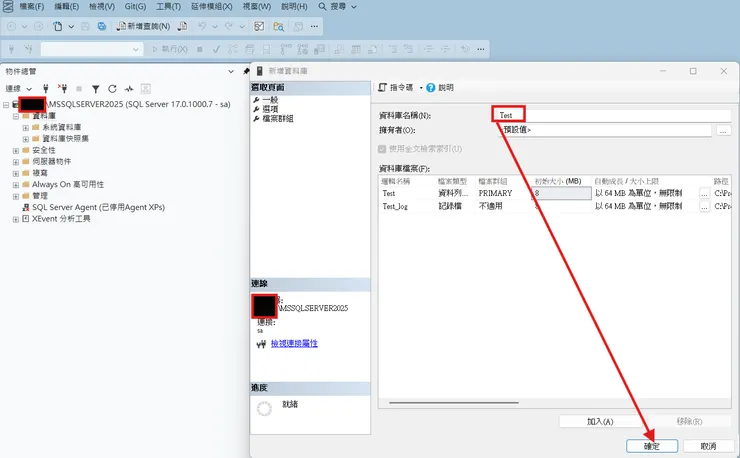Pin the Object Explorer panel

tap(246, 71)
